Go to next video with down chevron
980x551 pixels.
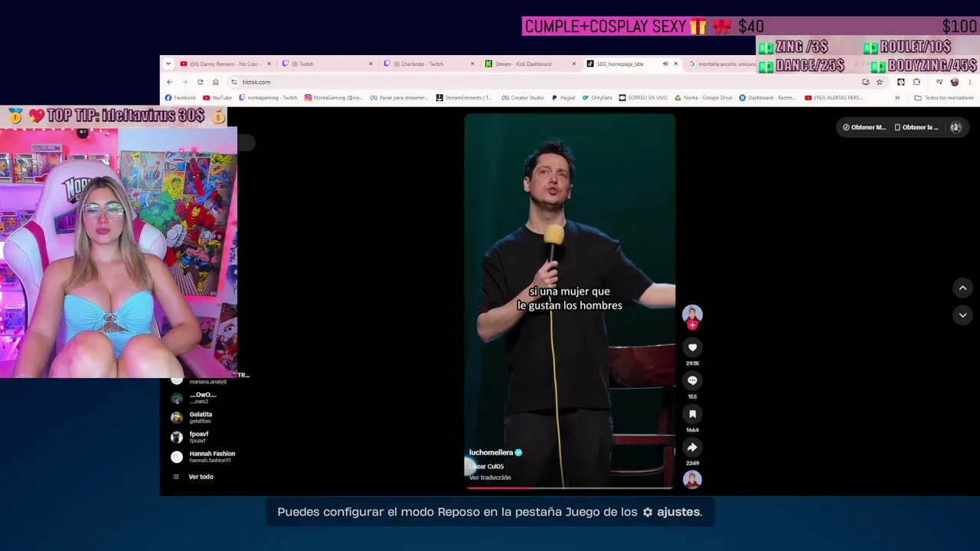pos(962,315)
